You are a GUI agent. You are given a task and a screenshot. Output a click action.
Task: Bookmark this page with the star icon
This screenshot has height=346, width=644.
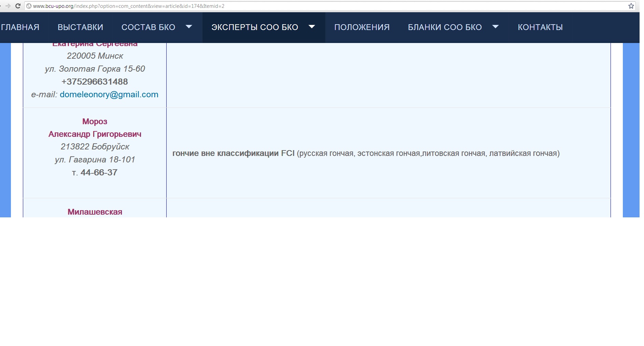coord(631,6)
